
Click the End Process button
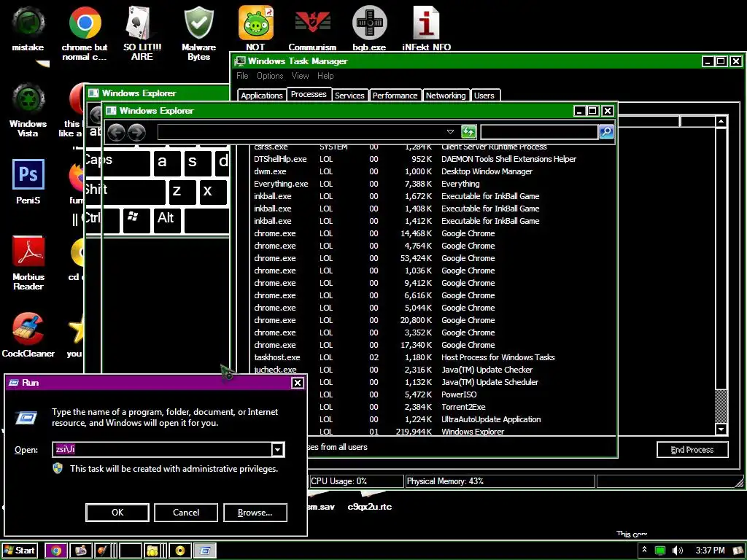point(692,449)
